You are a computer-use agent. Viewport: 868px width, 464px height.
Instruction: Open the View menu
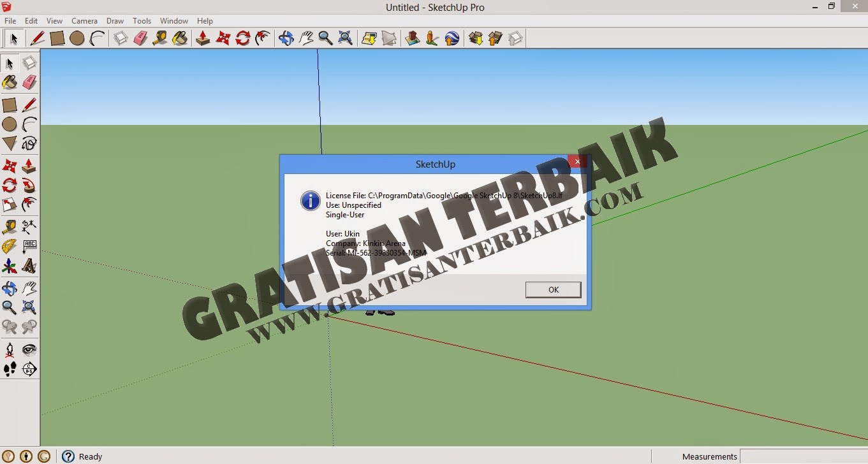coord(55,21)
